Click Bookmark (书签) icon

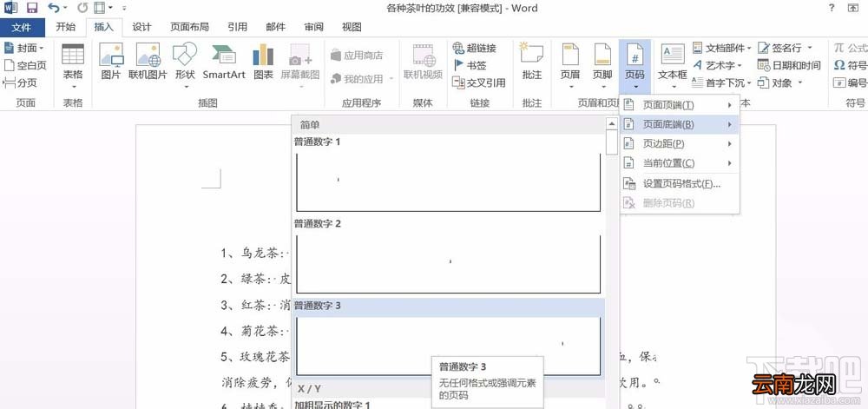(x=470, y=65)
